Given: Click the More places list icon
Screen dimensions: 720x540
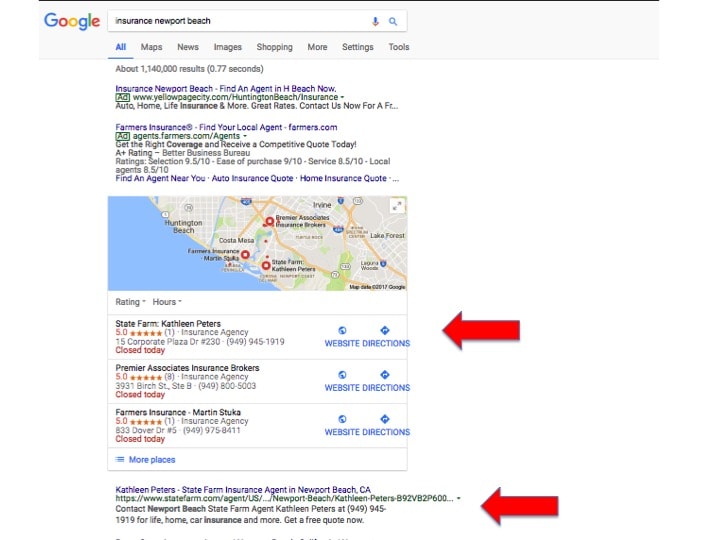Looking at the screenshot, I should click(120, 459).
